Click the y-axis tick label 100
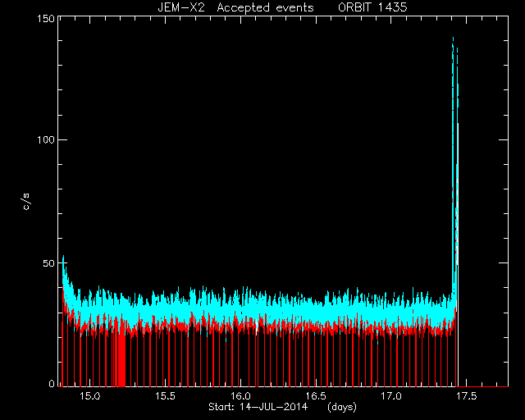 tap(46, 139)
